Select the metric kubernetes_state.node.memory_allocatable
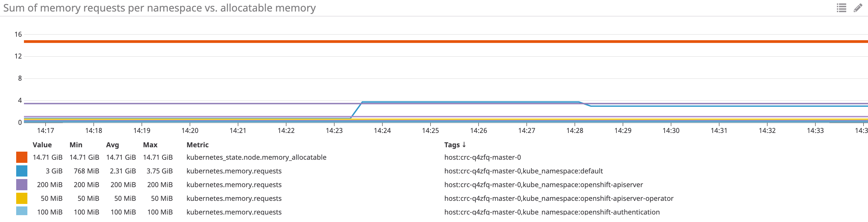 coord(256,157)
